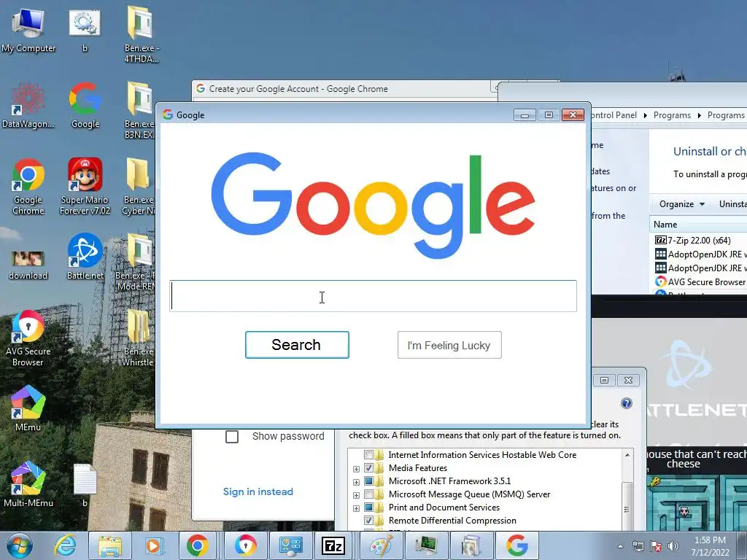Select the download image file on desktop
Screen dimensions: 747x560
tap(28, 264)
